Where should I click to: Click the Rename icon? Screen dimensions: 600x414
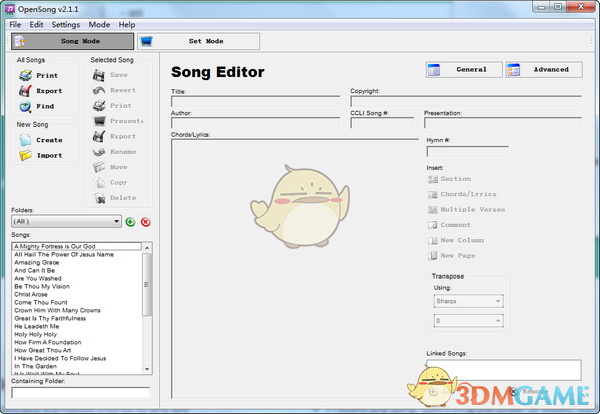click(99, 152)
